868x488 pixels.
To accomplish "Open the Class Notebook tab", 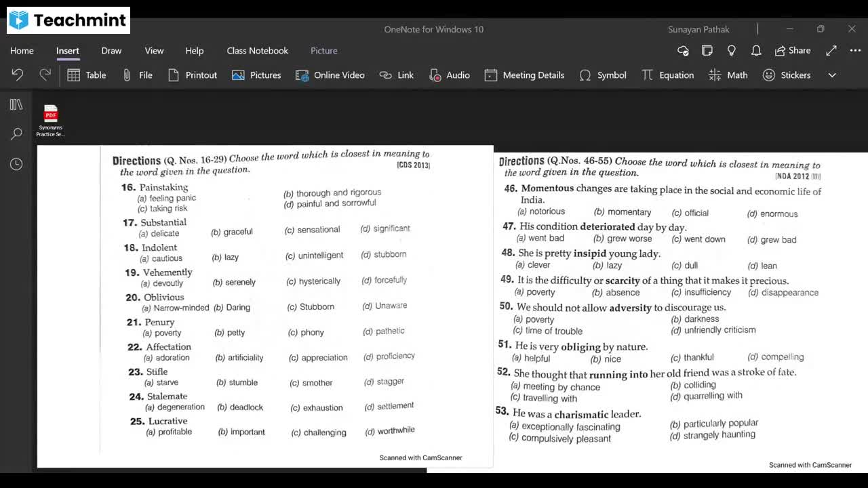I will (258, 51).
